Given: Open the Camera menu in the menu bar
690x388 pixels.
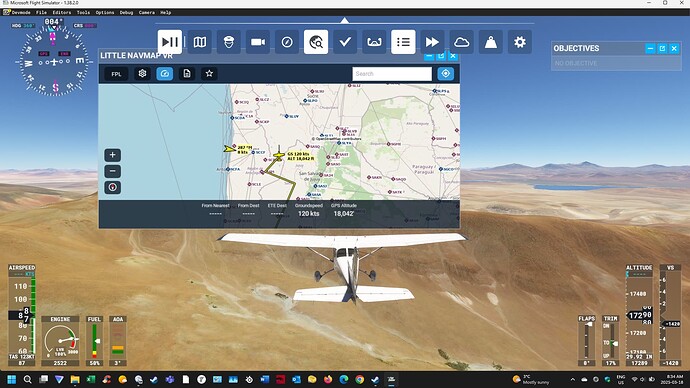Looking at the screenshot, I should (147, 12).
